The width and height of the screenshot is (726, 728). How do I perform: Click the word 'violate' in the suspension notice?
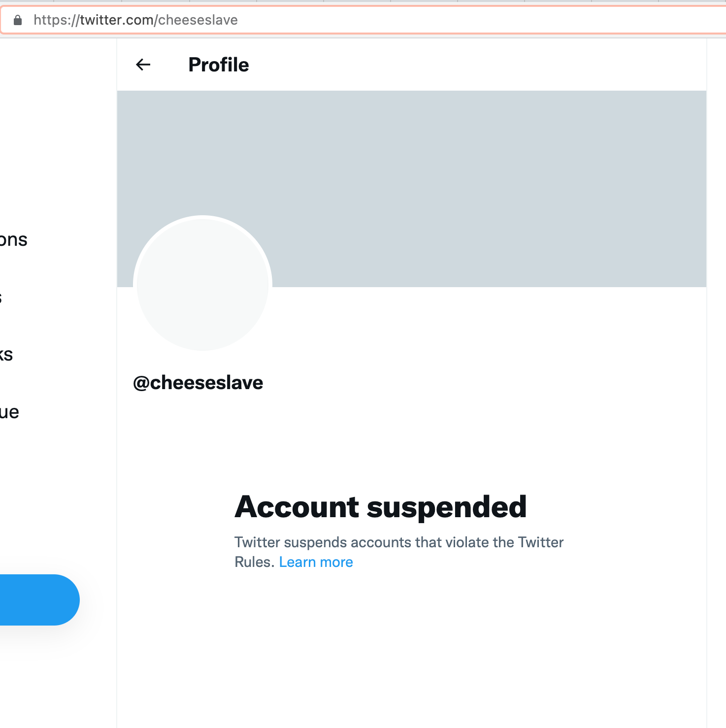467,542
